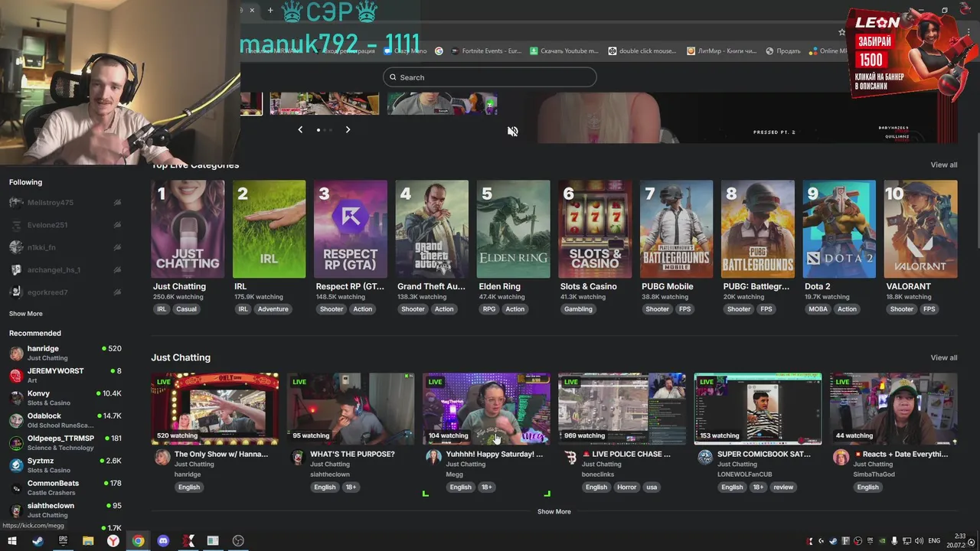980x551 pixels.
Task: Open the ЛитМир bookmark
Action: (x=721, y=51)
